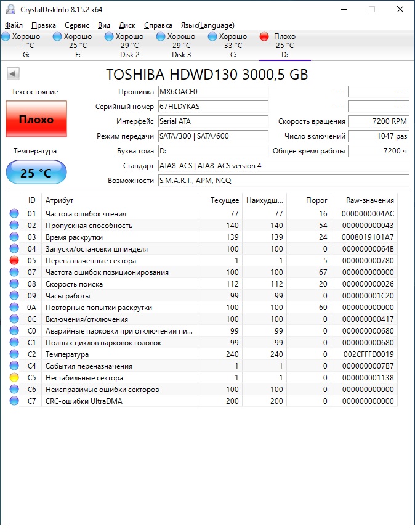415x532 pixels.
Task: Go to previous disk with arrow button
Action: (x=13, y=73)
